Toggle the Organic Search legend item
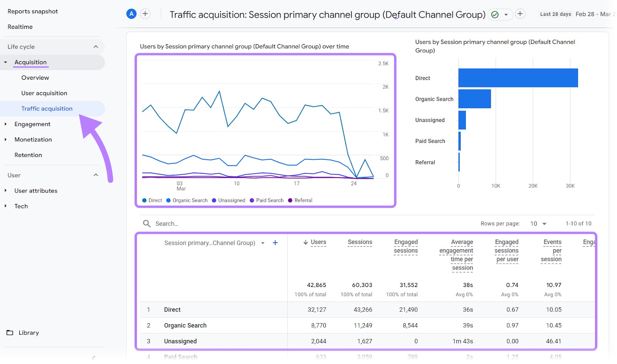617x364 pixels. coord(187,200)
